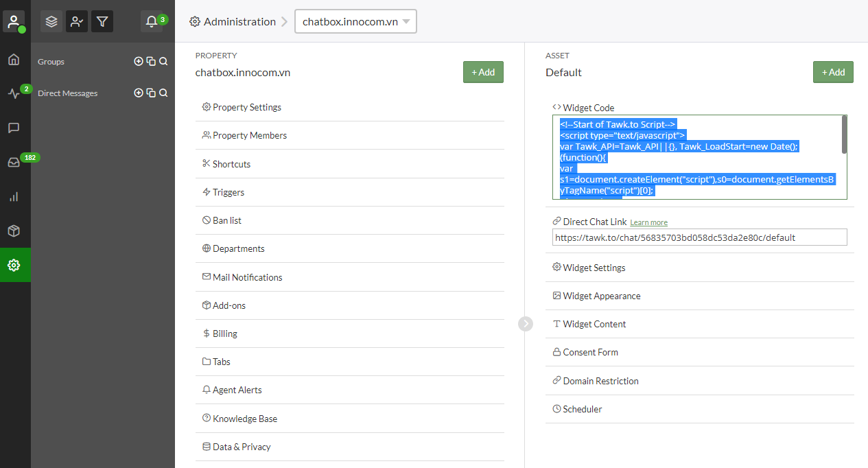Open Domain Restriction
The height and width of the screenshot is (468, 868).
700,381
